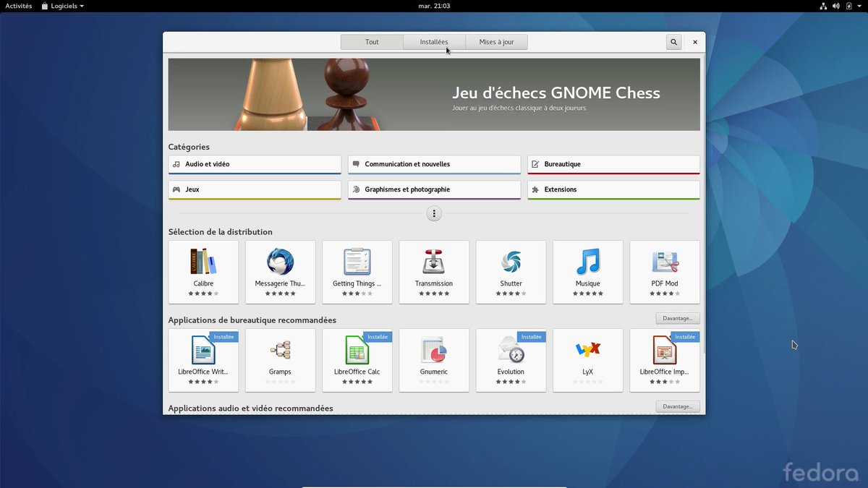Open the Gnumeric app tile
This screenshot has height=488, width=868.
pyautogui.click(x=434, y=360)
